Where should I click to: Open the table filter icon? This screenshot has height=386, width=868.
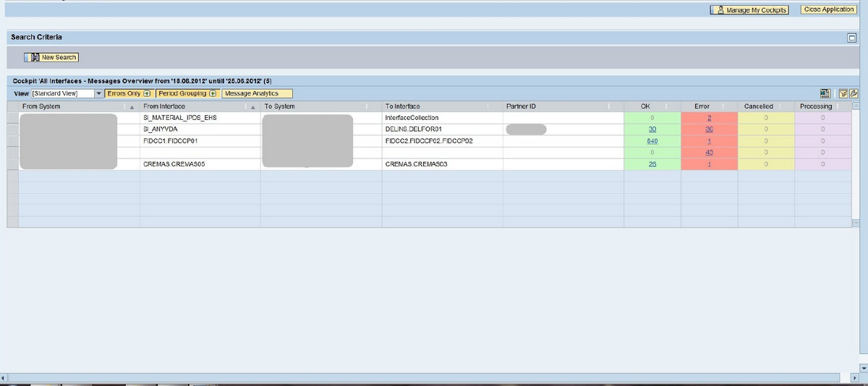click(843, 93)
